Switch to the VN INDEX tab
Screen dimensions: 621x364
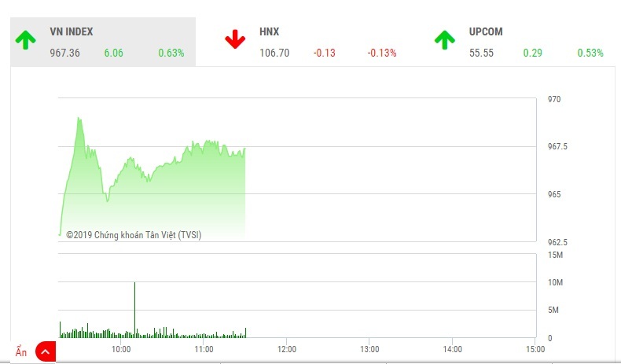[72, 32]
